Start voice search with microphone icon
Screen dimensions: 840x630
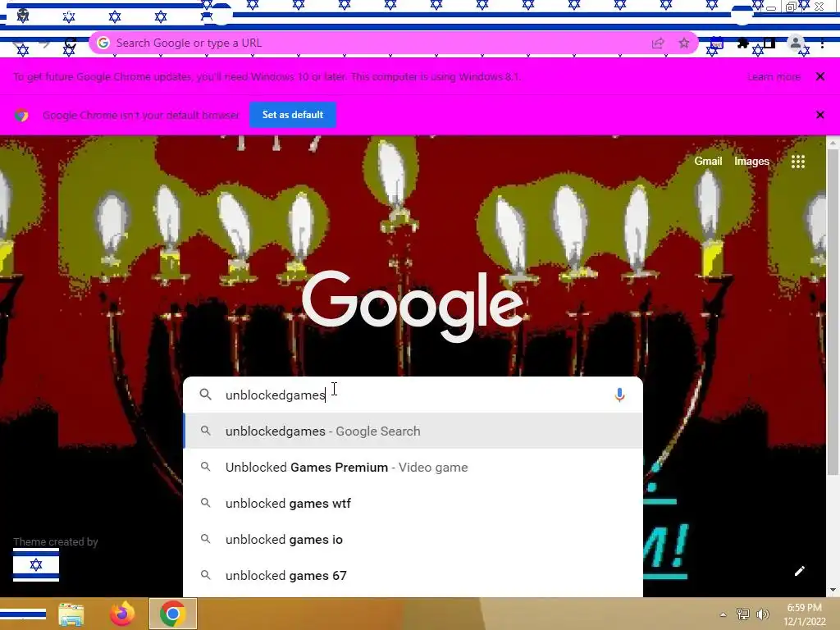tap(619, 395)
